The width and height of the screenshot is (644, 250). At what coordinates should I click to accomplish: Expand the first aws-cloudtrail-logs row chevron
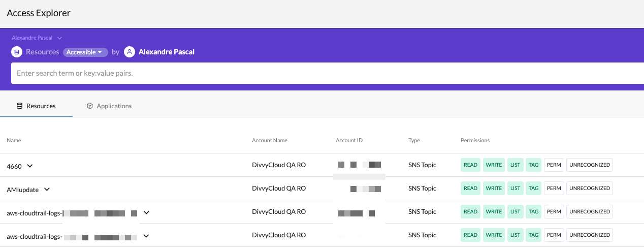point(146,212)
